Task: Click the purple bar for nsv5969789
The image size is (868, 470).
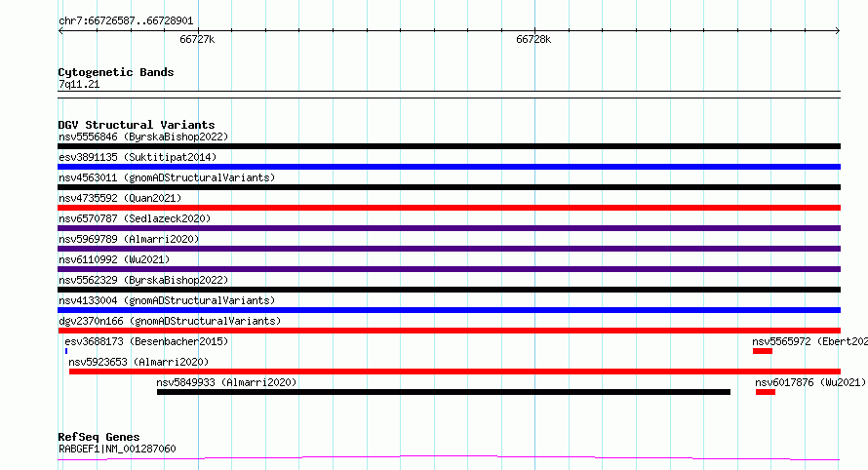Action: pyautogui.click(x=449, y=249)
